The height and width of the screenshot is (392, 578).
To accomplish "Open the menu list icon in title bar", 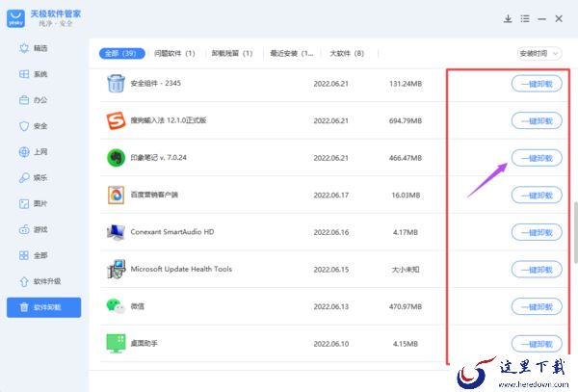I will click(x=525, y=19).
